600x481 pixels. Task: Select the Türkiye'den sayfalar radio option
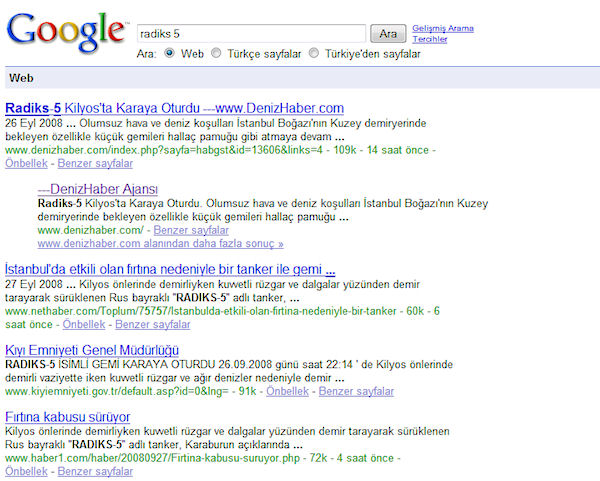tap(314, 53)
